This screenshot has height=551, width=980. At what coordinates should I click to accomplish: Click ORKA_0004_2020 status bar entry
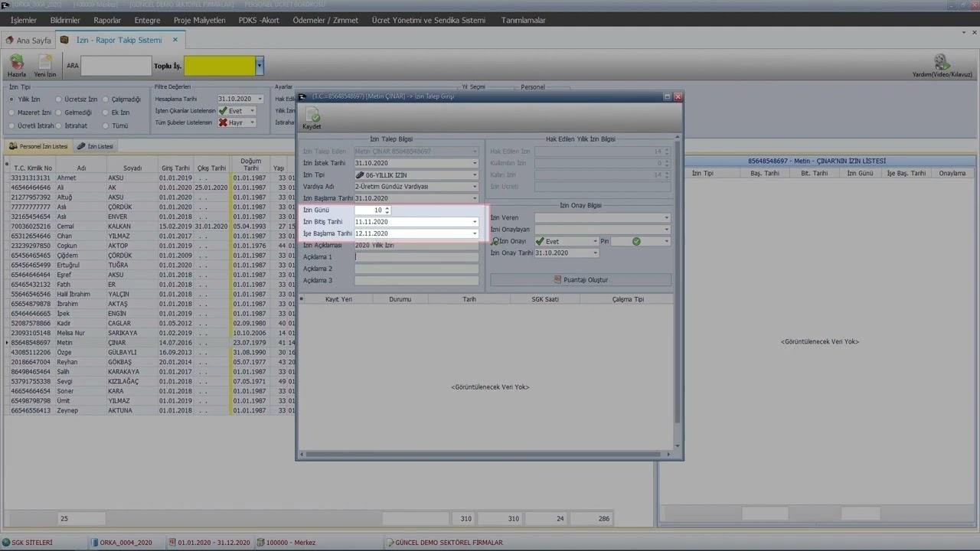coord(122,543)
